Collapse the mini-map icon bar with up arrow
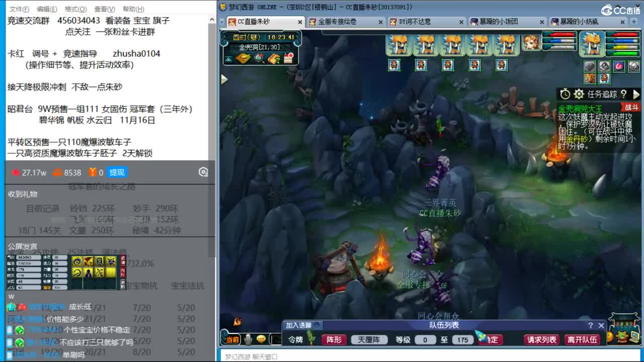 tap(228, 59)
